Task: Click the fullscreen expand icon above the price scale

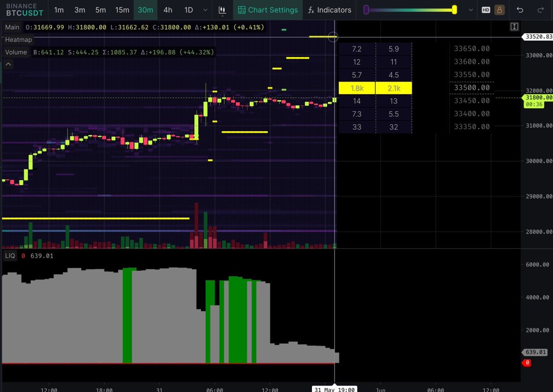Action: 514,27
